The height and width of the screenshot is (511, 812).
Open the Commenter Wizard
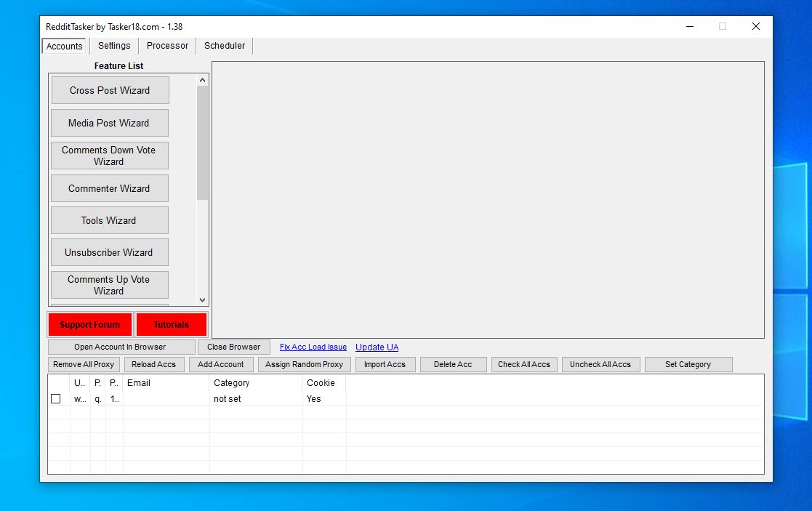coord(110,188)
